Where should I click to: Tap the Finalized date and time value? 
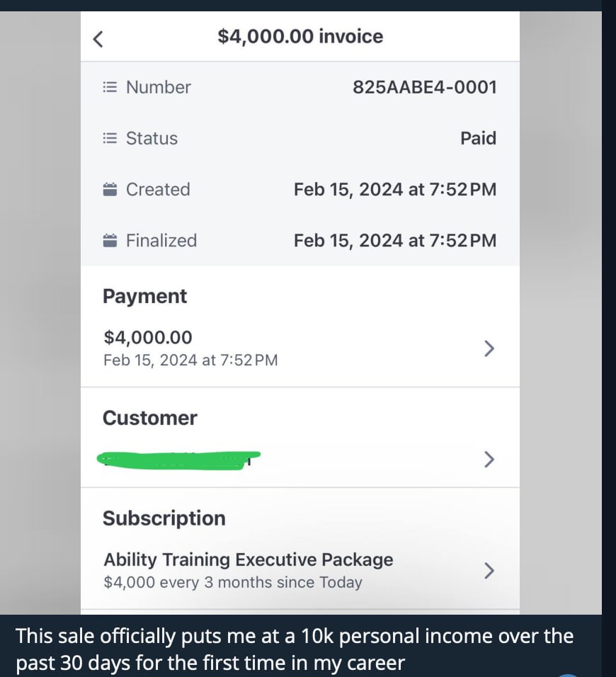(395, 241)
